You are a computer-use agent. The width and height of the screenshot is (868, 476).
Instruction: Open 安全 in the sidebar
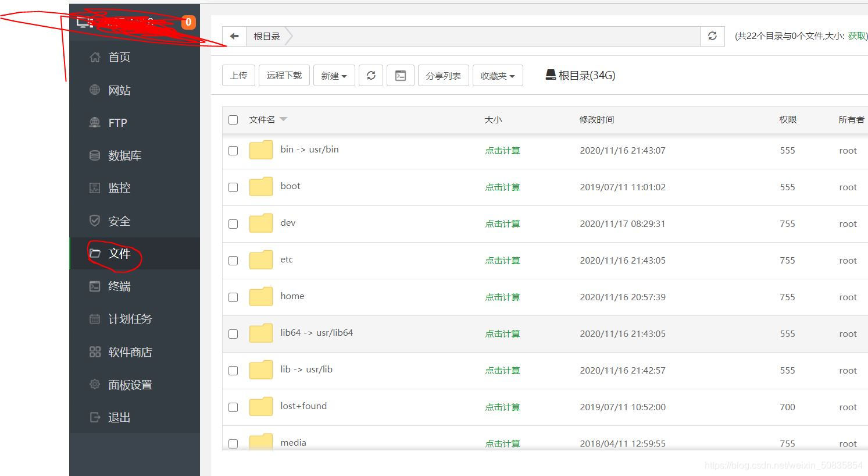[134, 221]
